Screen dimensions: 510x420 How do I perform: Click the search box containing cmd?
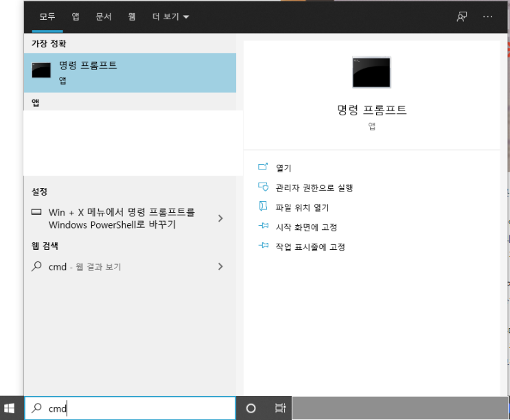(x=130, y=408)
